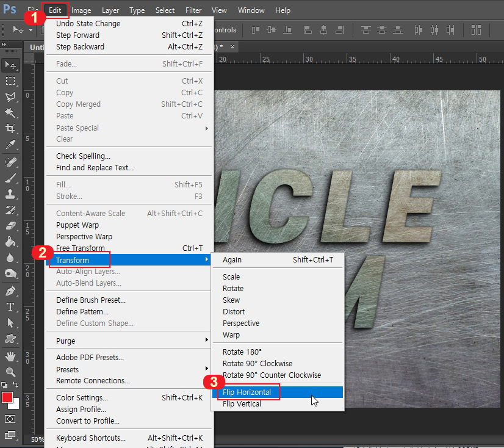Viewport: 504px width, 448px height.
Task: Select the Magic Wand tool
Action: [x=10, y=112]
